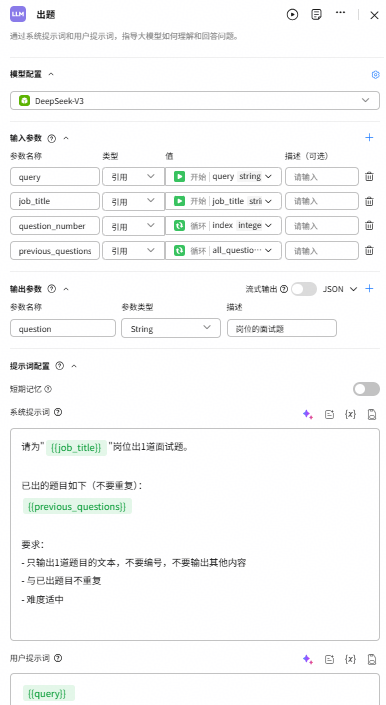Image resolution: width=386 pixels, height=705 pixels.
Task: Click description field for query row
Action: click(322, 177)
